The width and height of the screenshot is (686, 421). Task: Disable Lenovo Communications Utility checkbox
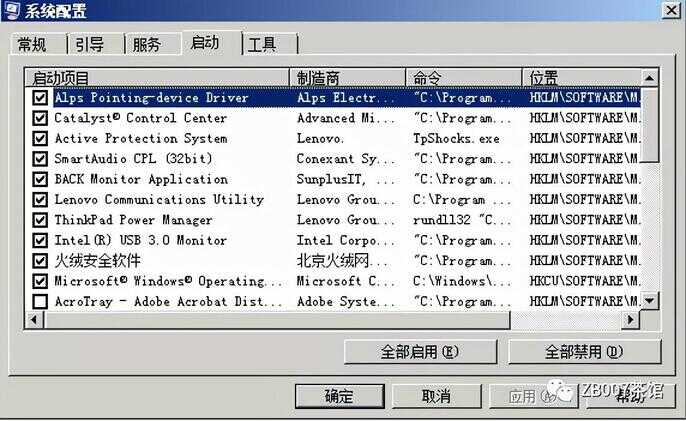pos(40,200)
